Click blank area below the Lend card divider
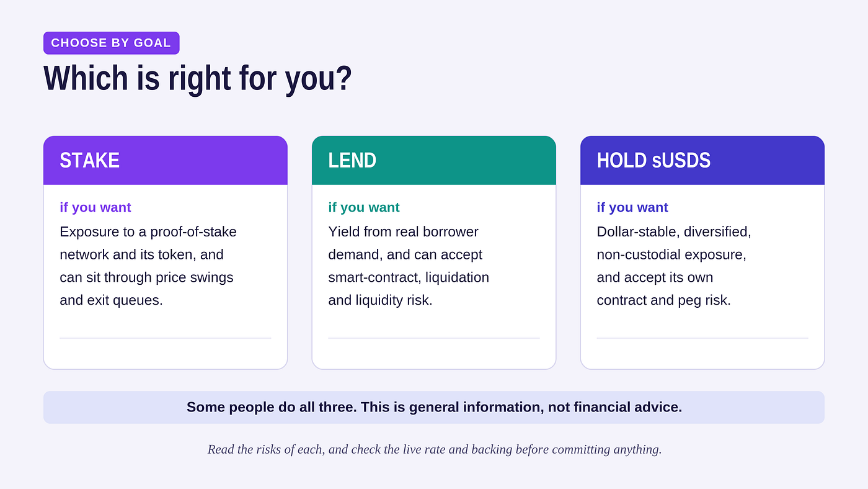Viewport: 868px width, 489px height. [x=434, y=354]
